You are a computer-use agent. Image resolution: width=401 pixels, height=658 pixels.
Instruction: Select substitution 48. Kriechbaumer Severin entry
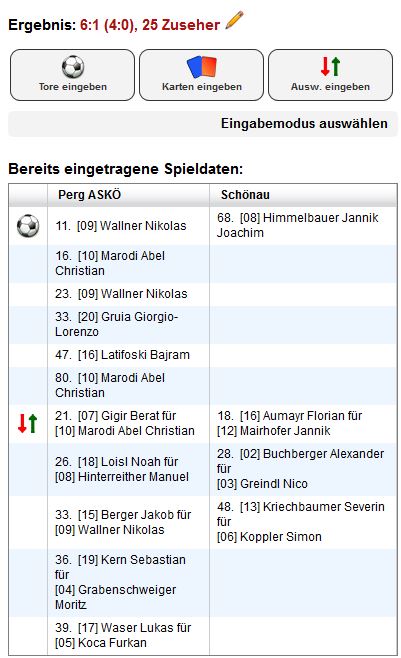coord(301,522)
